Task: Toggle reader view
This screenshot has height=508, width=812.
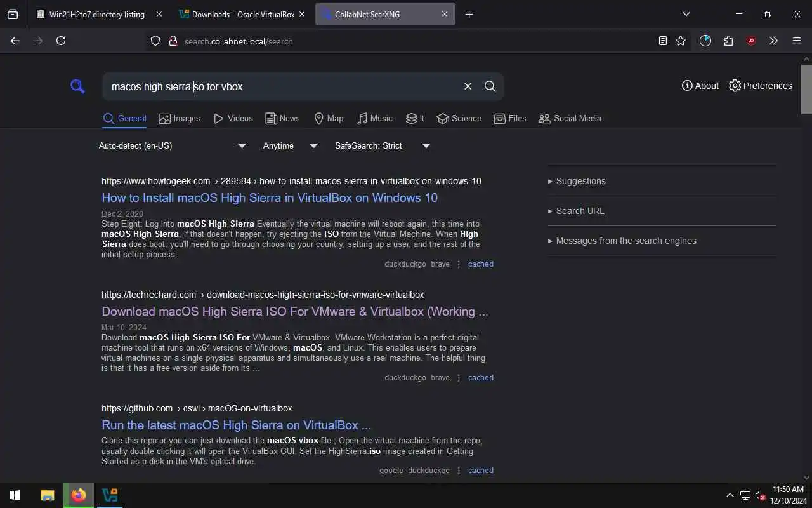Action: coord(663,41)
